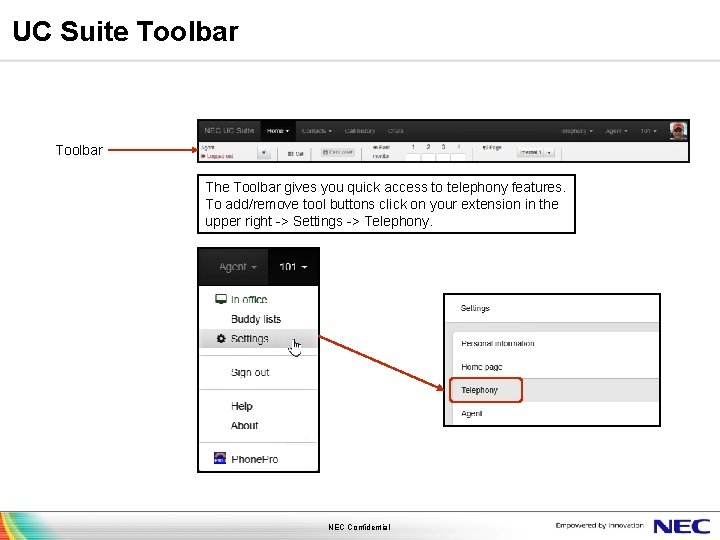This screenshot has height=540, width=720.
Task: Open the Chats tab
Action: pyautogui.click(x=395, y=131)
